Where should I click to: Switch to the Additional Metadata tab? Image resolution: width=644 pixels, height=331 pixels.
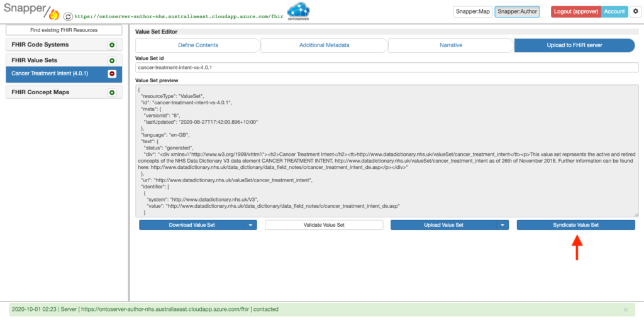(x=324, y=45)
